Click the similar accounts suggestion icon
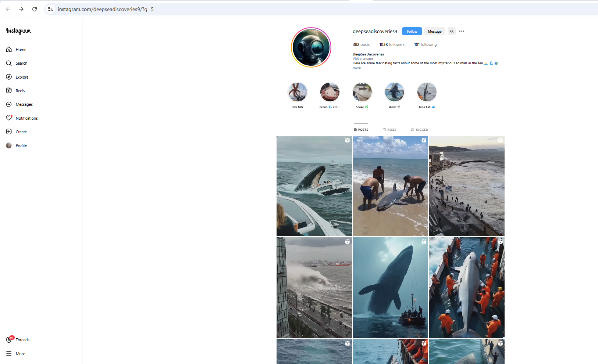This screenshot has width=598, height=364. [452, 32]
